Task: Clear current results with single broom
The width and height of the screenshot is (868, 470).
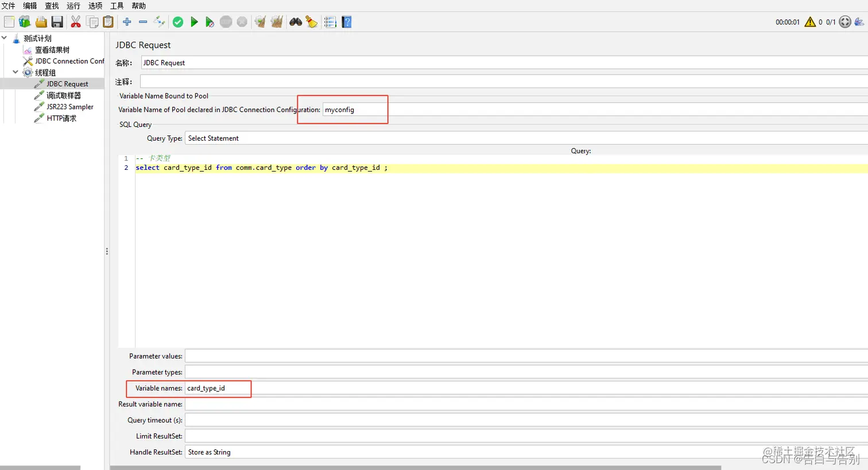Action: click(x=261, y=22)
